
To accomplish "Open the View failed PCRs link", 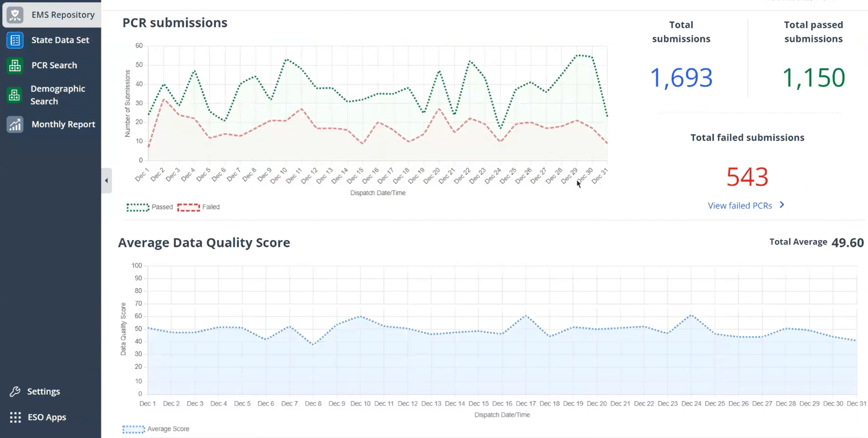I will click(739, 205).
